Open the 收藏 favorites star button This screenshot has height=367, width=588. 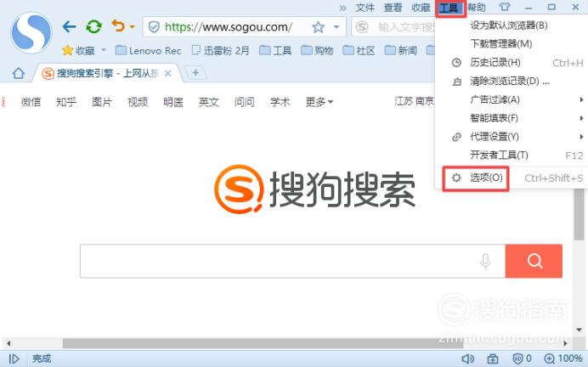click(x=78, y=50)
